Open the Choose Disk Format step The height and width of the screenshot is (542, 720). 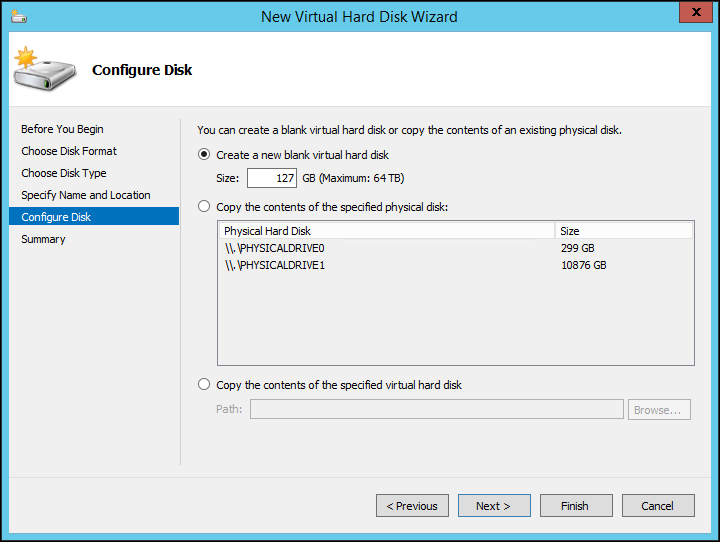(x=69, y=151)
